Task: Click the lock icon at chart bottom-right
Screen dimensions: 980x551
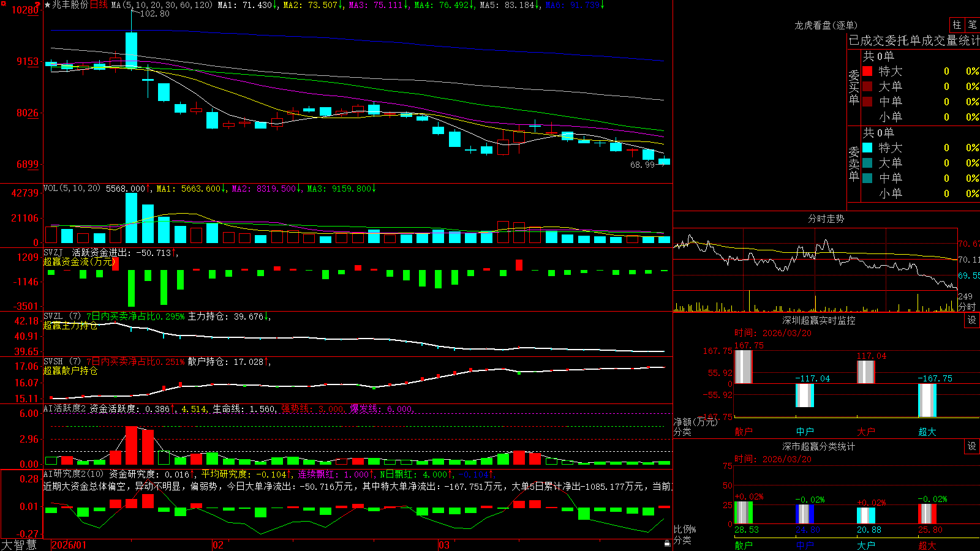Action: tap(667, 544)
